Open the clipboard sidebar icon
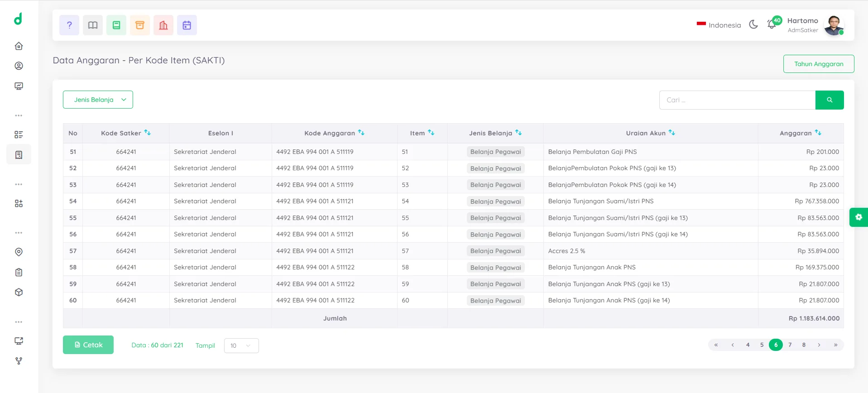Viewport: 868px width, 393px height. (19, 272)
